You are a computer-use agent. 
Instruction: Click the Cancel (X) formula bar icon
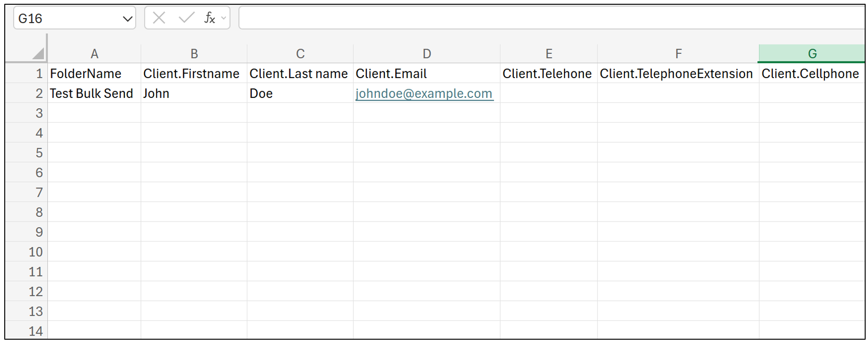159,18
